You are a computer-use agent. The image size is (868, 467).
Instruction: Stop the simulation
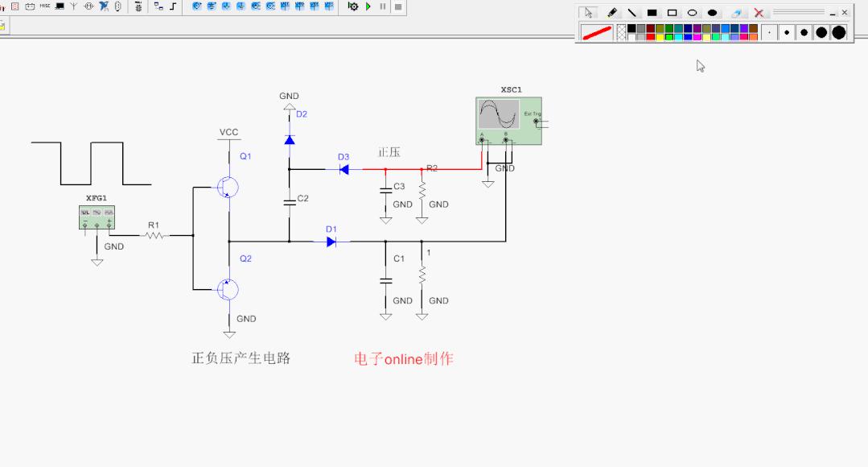[x=398, y=6]
